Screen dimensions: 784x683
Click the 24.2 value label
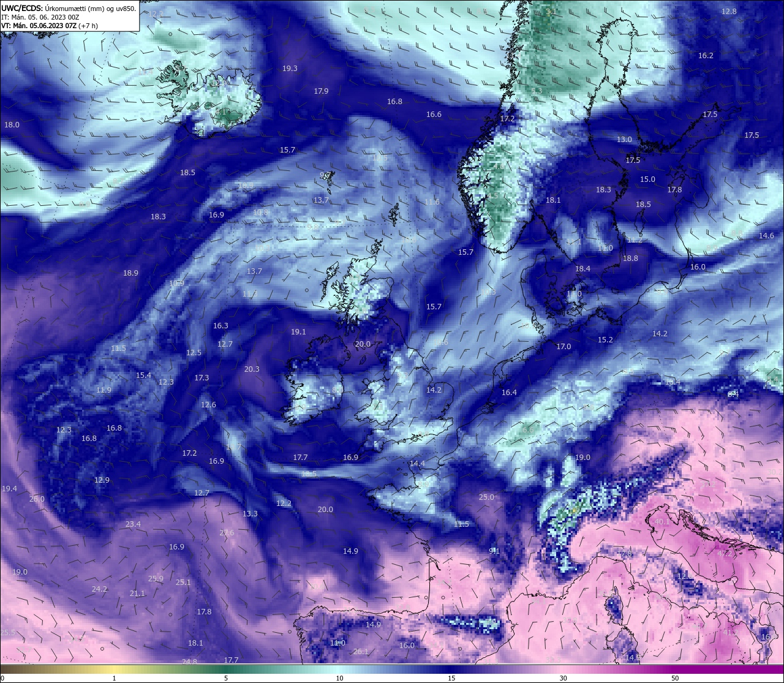coord(99,589)
